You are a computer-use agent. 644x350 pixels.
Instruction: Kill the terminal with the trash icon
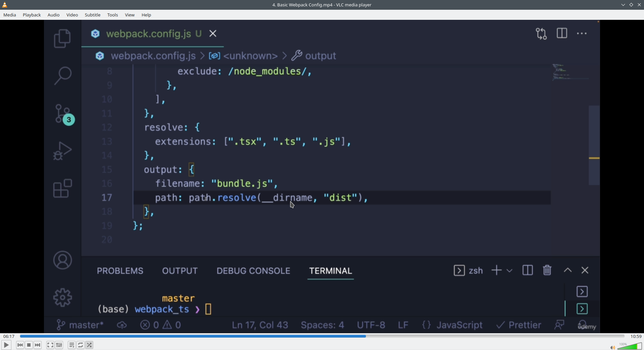[x=547, y=270]
